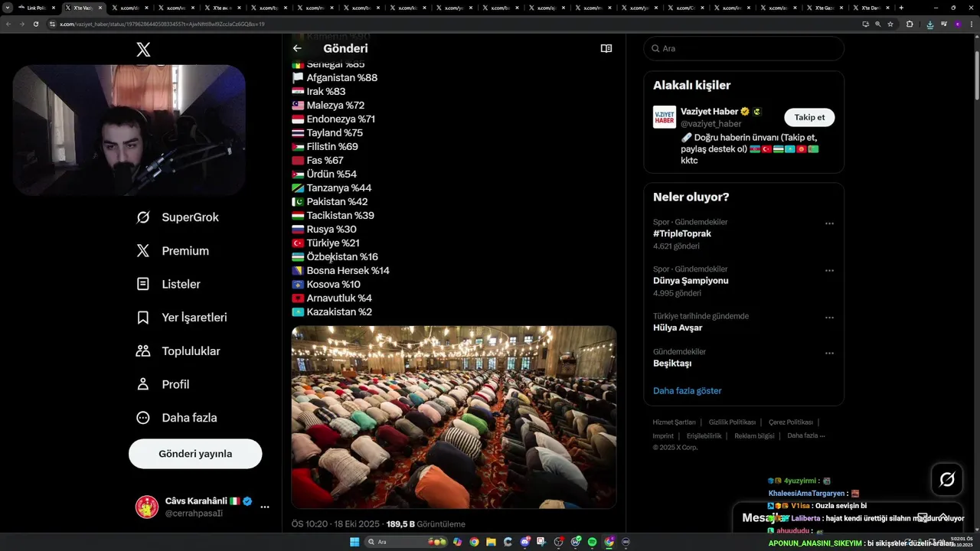Image resolution: width=980 pixels, height=551 pixels.
Task: Open File Explorer from taskbar
Action: [491, 542]
